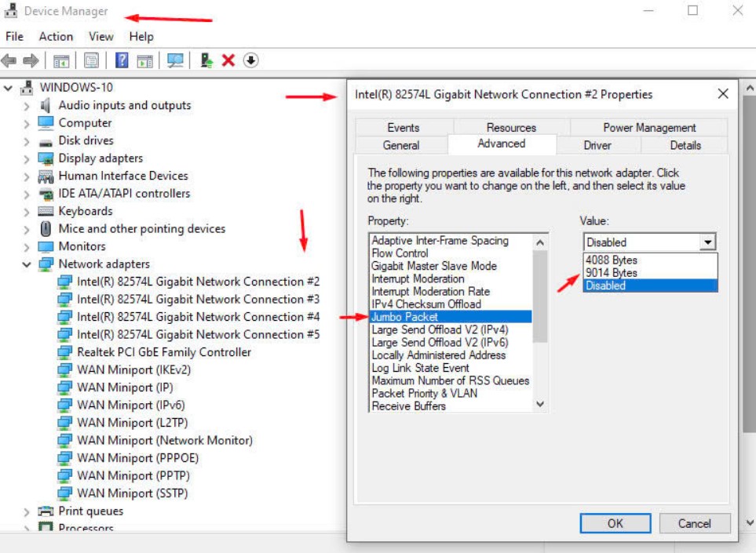The width and height of the screenshot is (756, 553).
Task: Select the Receive Buffers property
Action: click(451, 406)
